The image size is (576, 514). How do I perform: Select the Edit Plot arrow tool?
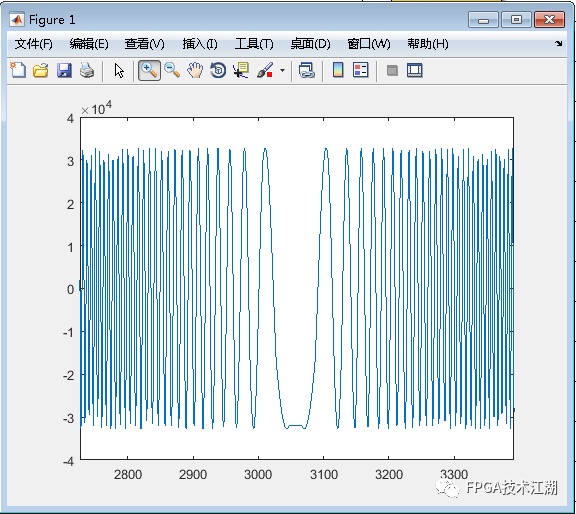(119, 70)
